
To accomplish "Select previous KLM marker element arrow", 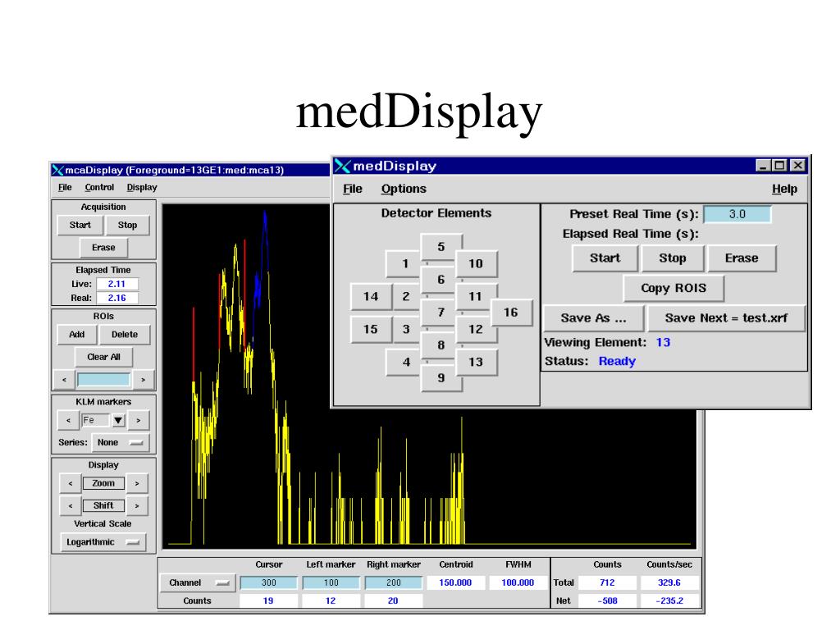I will (x=68, y=421).
